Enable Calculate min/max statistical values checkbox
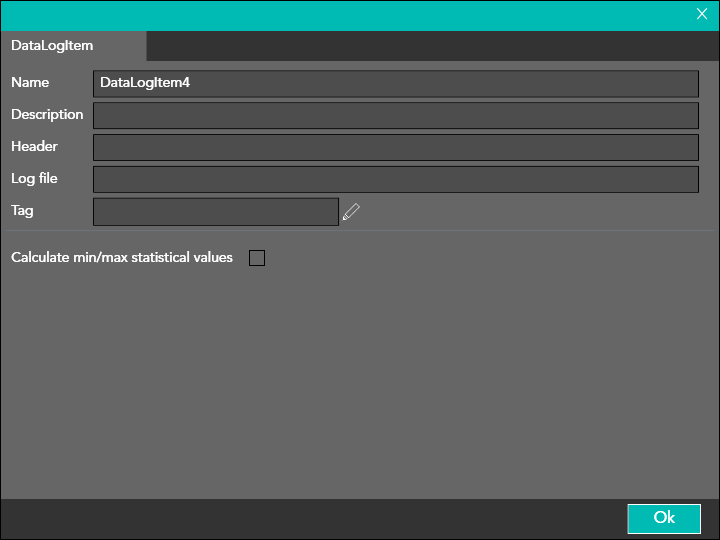Image resolution: width=720 pixels, height=540 pixels. [257, 258]
